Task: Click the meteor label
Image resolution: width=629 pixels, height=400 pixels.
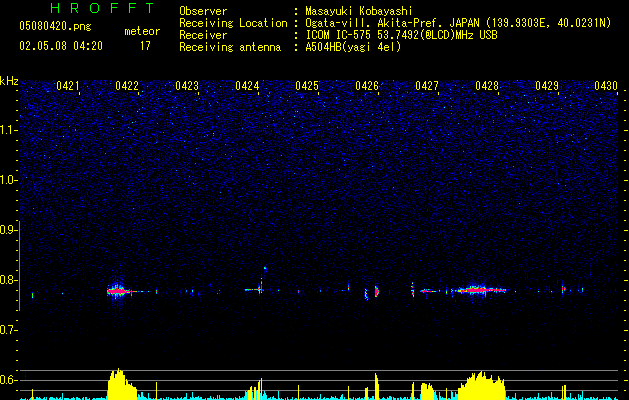Action: click(x=142, y=31)
